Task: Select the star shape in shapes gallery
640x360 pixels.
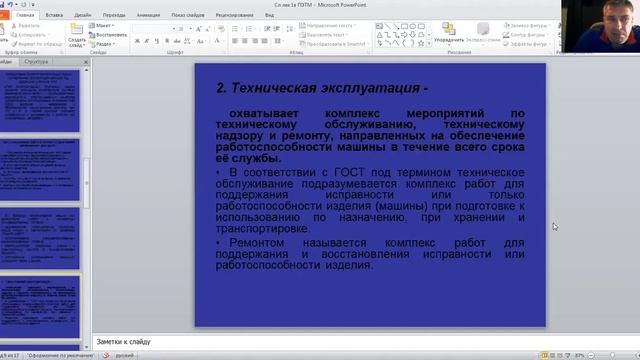Action: click(421, 43)
